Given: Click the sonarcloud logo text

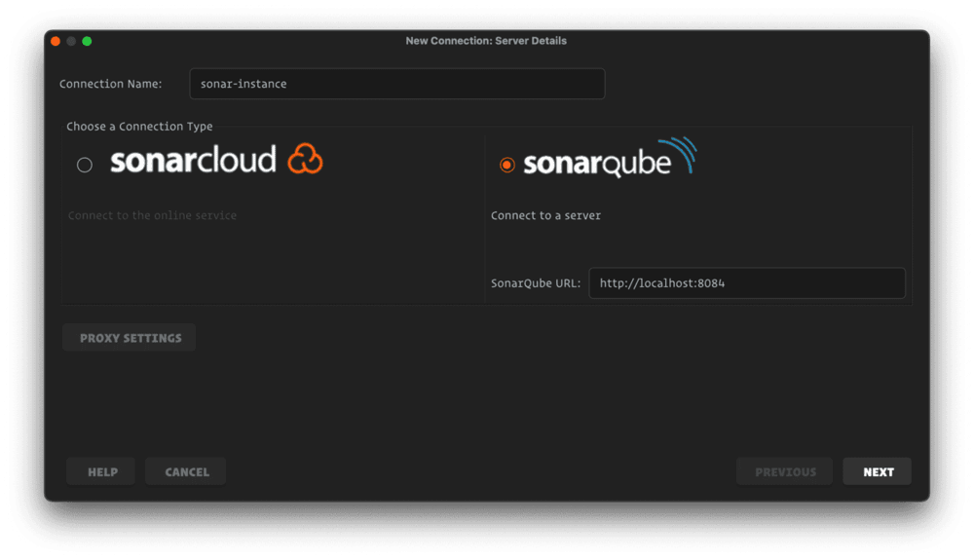Looking at the screenshot, I should tap(193, 161).
